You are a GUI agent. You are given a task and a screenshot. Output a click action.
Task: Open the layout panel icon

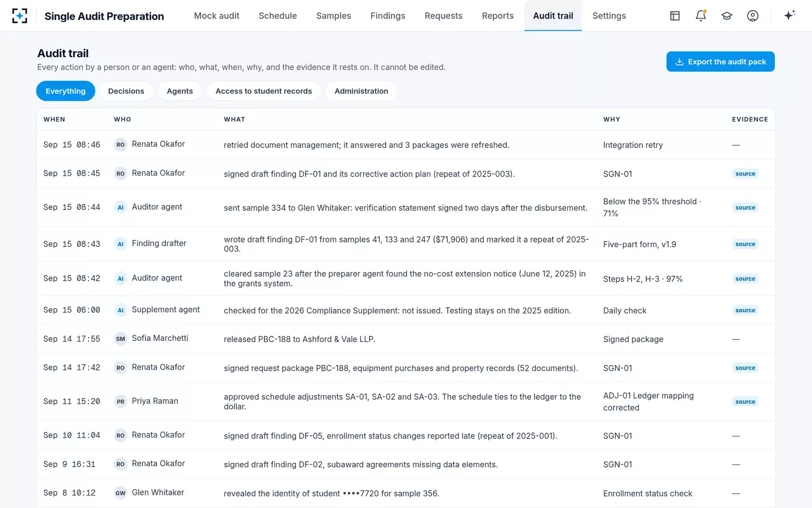(675, 16)
